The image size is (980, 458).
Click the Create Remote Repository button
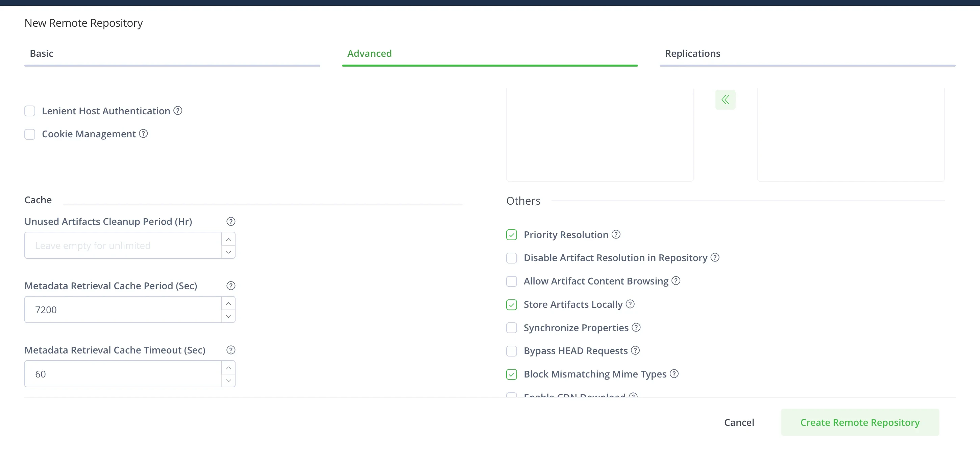click(x=860, y=422)
